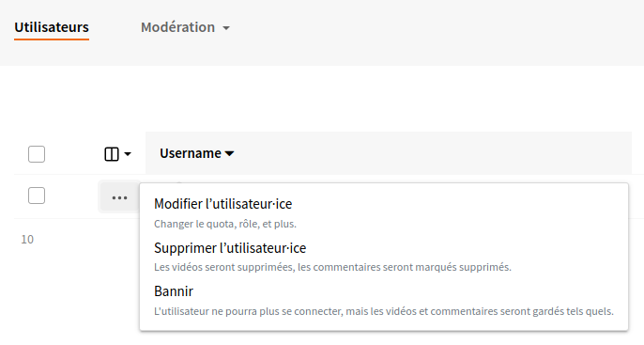Click the caret next to Modération
The width and height of the screenshot is (644, 345).
[226, 28]
